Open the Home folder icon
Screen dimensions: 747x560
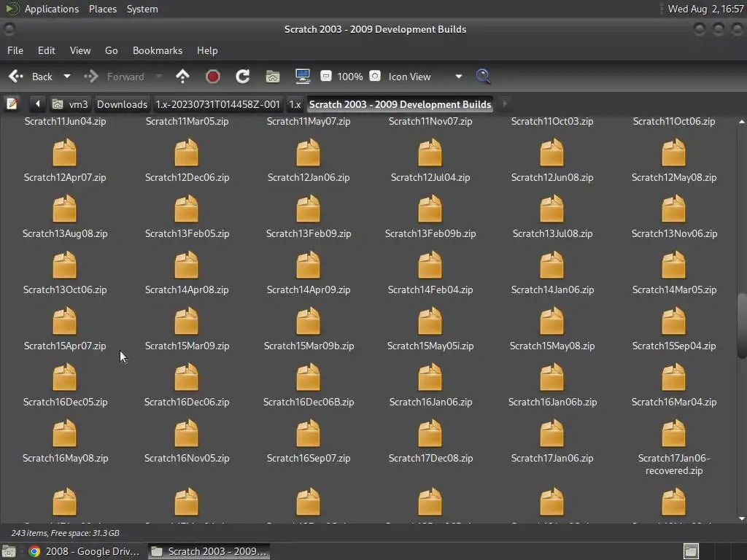click(273, 76)
